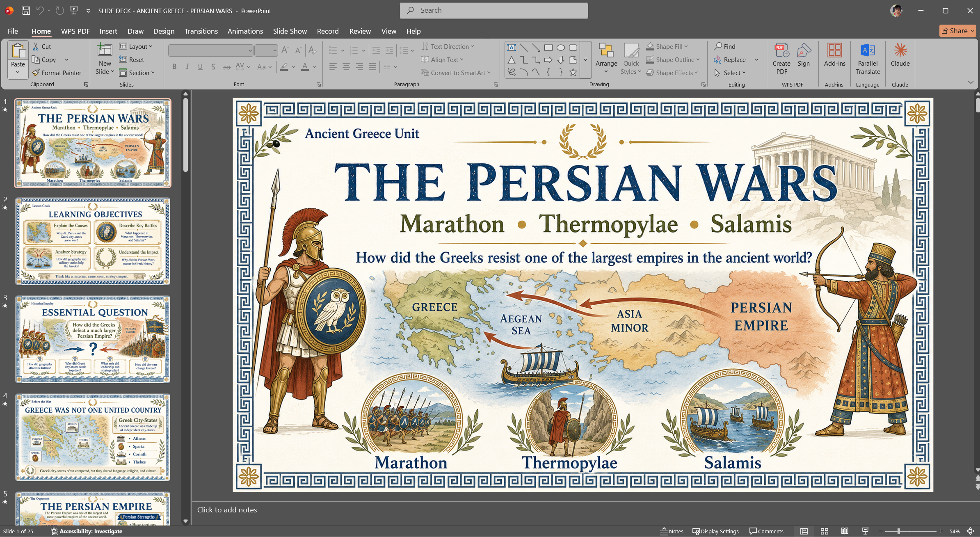This screenshot has width=980, height=537.
Task: Open the Claude add-in
Action: (x=900, y=55)
